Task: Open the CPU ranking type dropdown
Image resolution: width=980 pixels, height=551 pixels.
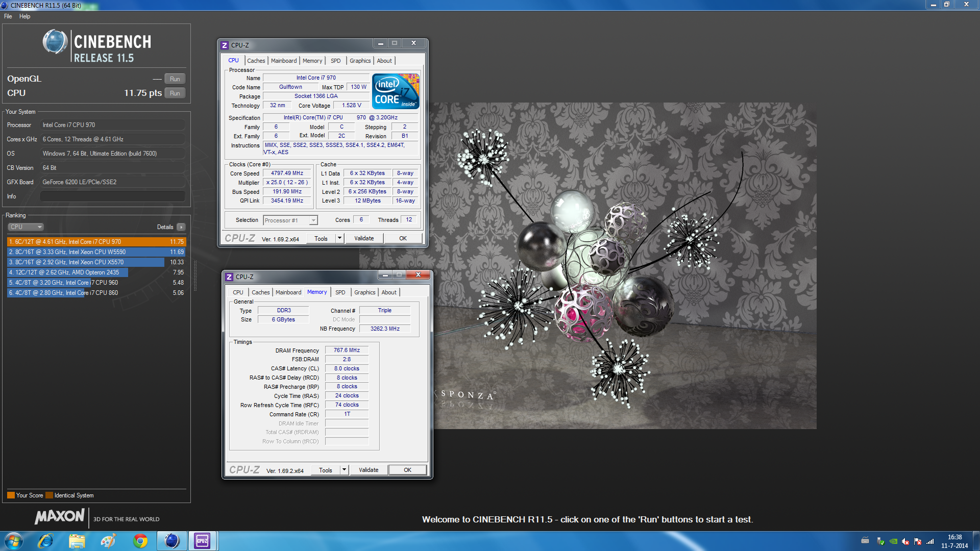Action: tap(26, 227)
